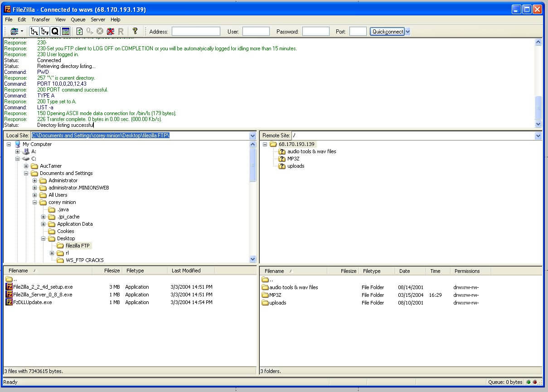This screenshot has height=392, width=548.
Task: Click the Cancel operation toolbar icon
Action: point(100,31)
